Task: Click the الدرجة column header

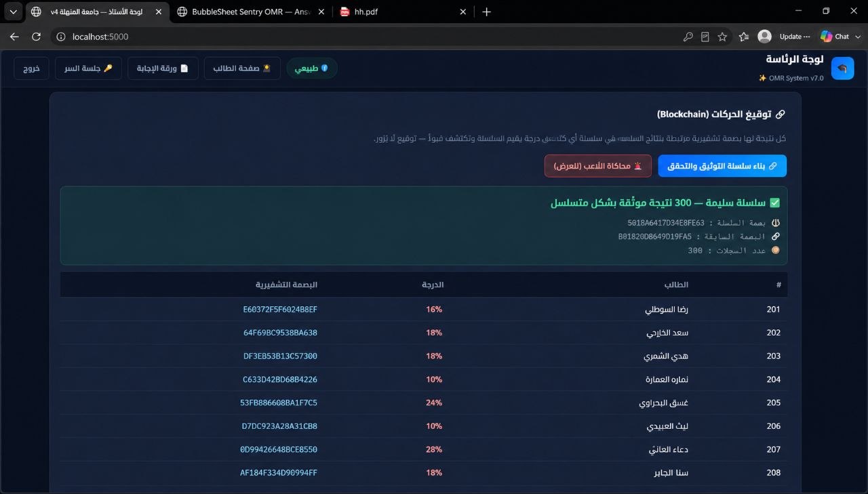Action: 433,285
